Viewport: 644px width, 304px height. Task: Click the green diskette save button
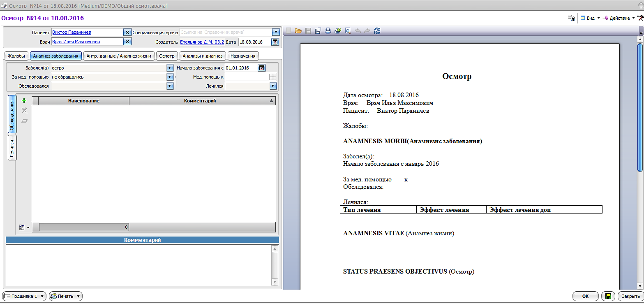point(608,296)
